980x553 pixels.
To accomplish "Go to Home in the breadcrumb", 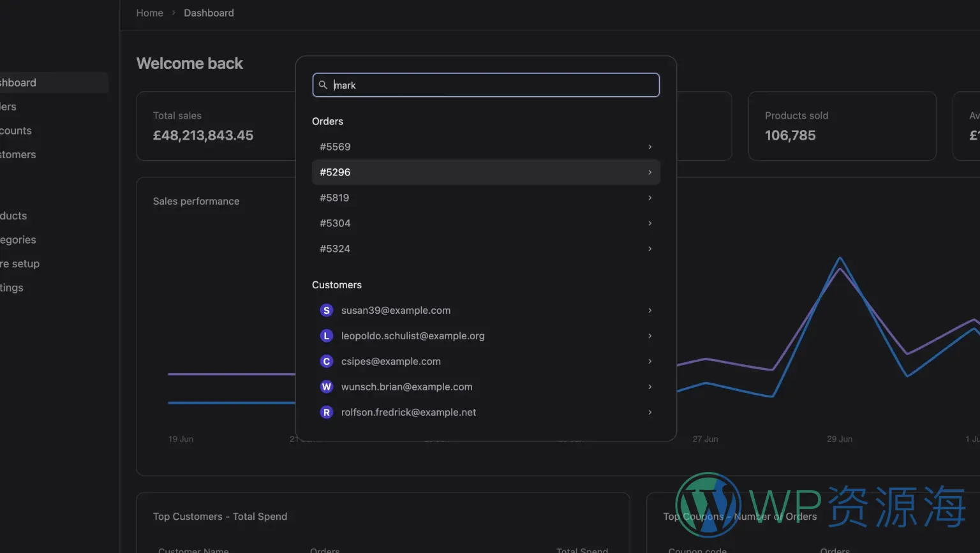I will (149, 13).
